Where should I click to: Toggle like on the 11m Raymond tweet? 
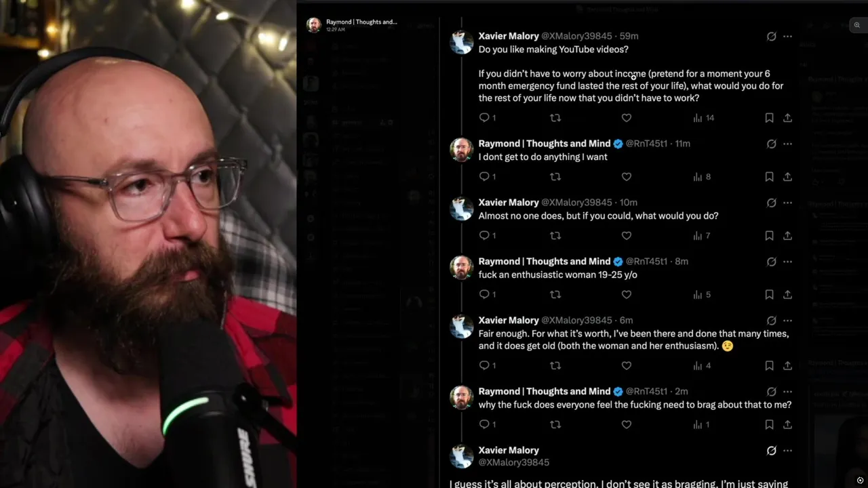tap(627, 177)
